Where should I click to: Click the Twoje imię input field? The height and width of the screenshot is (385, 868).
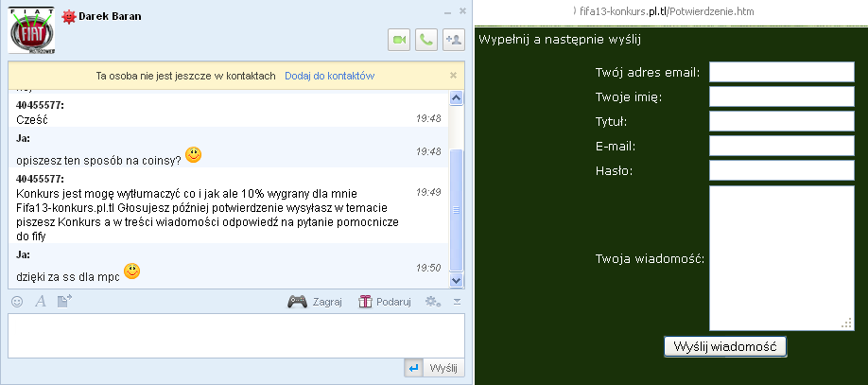(782, 96)
